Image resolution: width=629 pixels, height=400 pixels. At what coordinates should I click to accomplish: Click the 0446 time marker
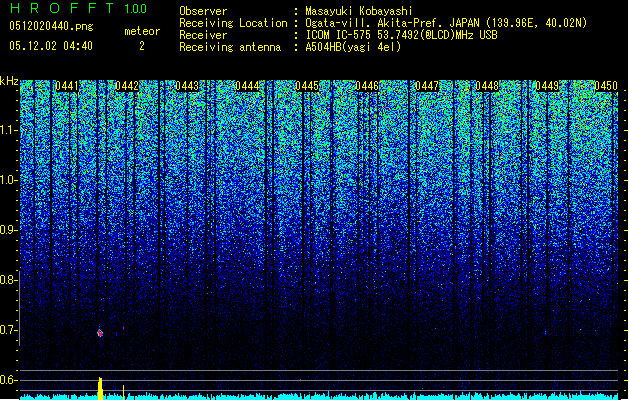point(367,86)
